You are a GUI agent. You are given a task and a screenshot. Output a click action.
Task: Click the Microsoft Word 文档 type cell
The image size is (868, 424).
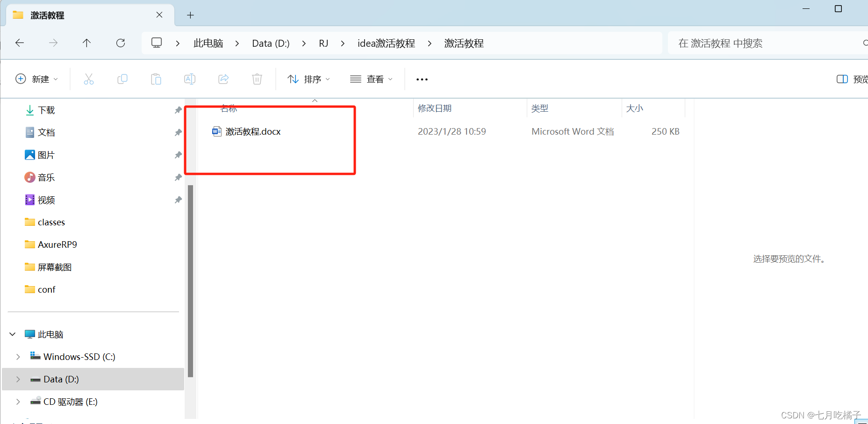[x=573, y=131]
